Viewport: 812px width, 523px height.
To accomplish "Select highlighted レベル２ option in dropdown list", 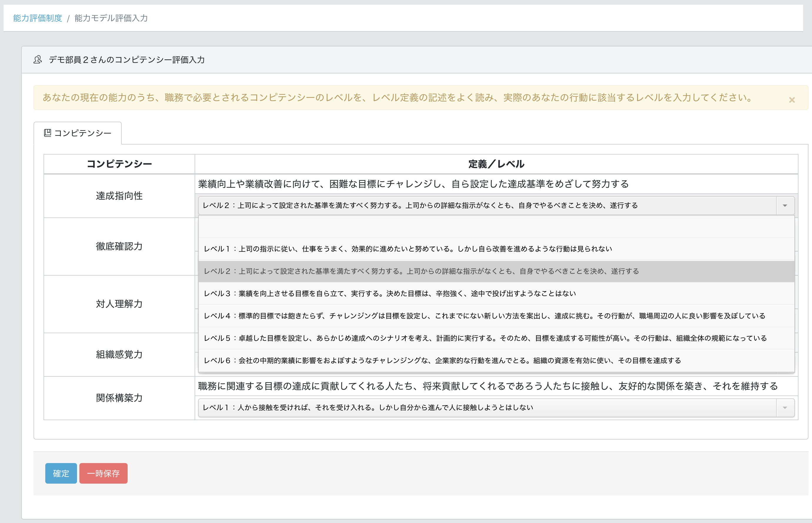I will [496, 271].
